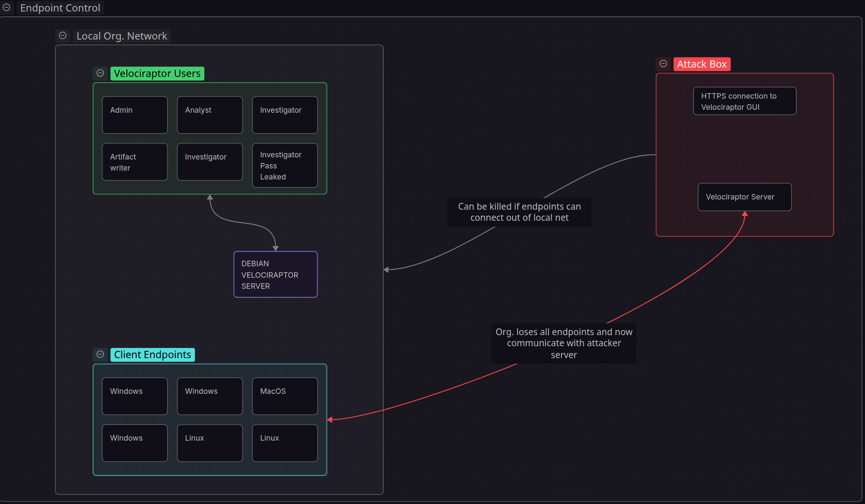Select the Velociraptor Server node in Attack Box
865x504 pixels.
click(745, 197)
